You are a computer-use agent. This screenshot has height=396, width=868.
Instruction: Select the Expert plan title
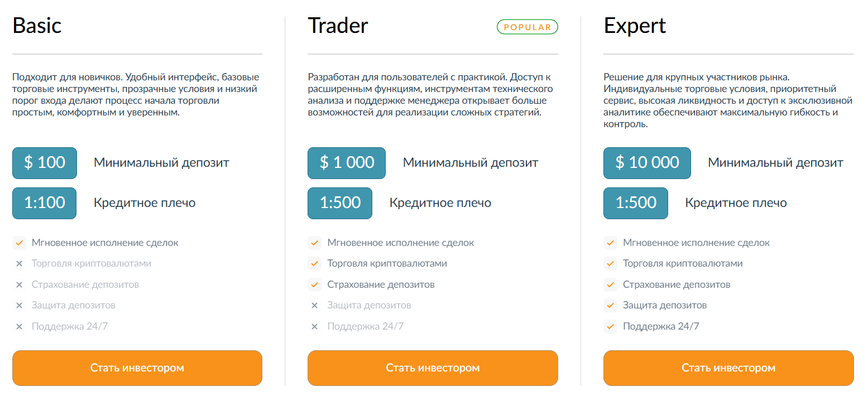tap(635, 26)
